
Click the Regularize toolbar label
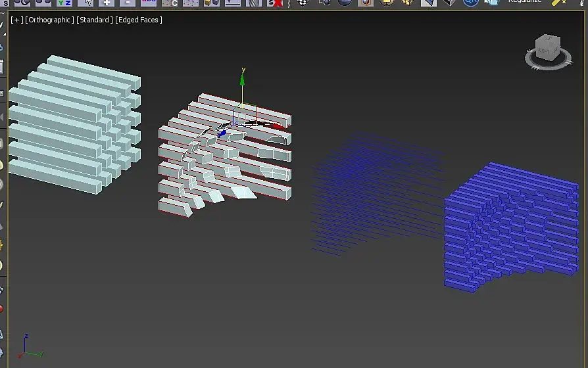[525, 2]
